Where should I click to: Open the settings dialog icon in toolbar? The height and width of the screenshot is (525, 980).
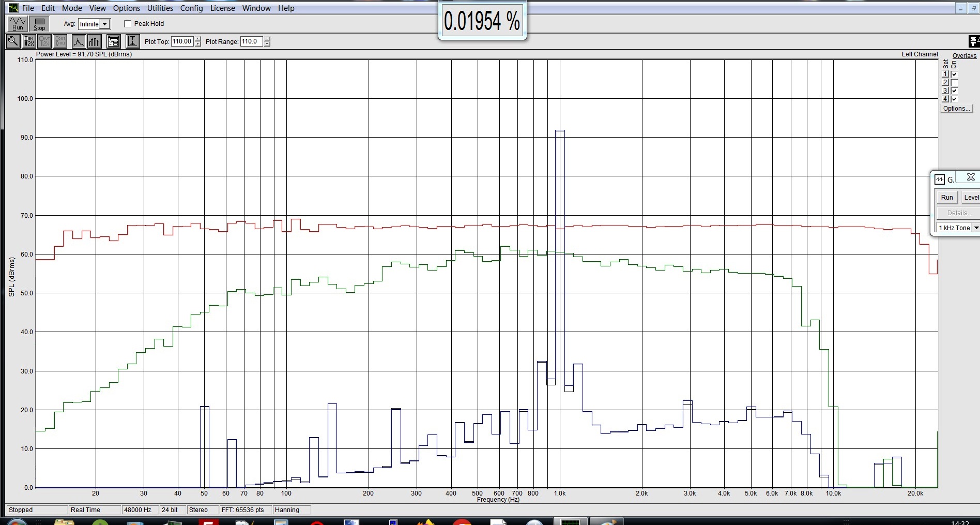coord(114,41)
